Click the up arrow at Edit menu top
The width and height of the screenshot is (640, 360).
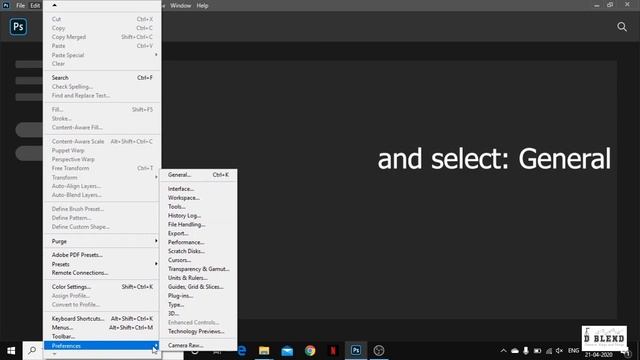(x=54, y=5)
